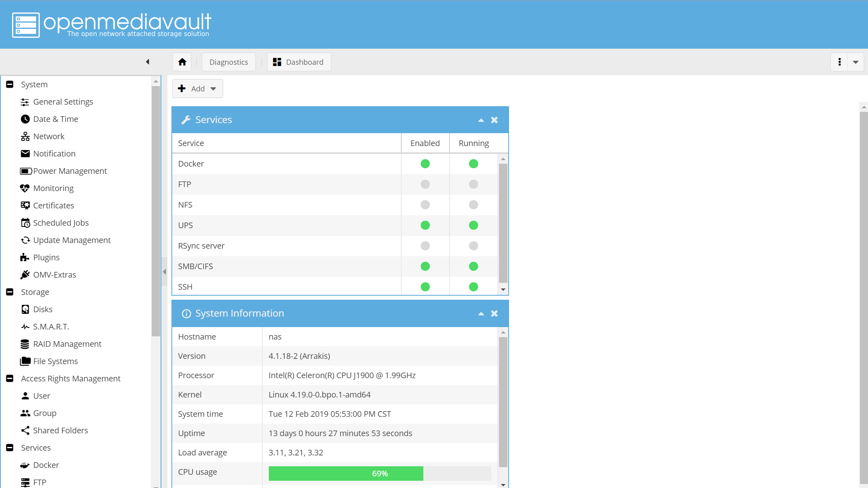
Task: Open FTP in the sidebar tree
Action: click(39, 482)
